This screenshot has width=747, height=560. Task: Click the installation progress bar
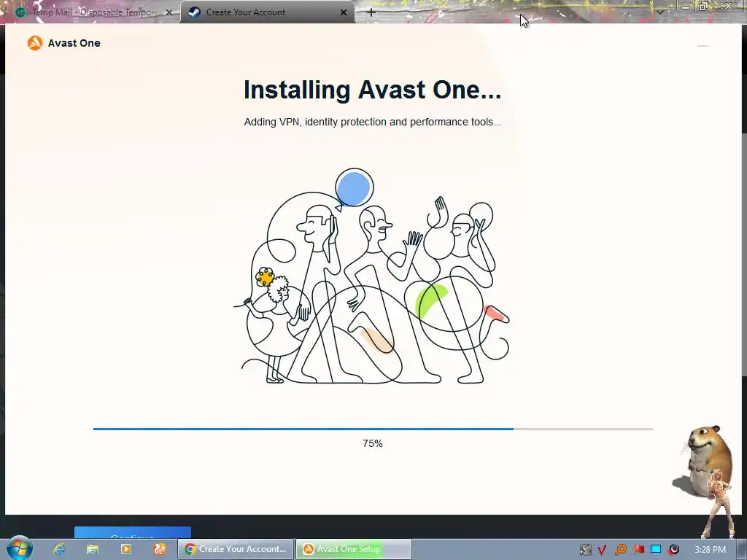373,429
